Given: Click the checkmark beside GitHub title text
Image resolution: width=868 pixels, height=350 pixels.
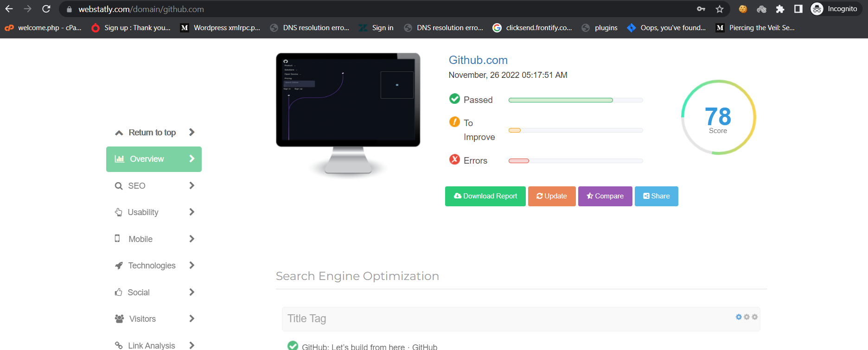Looking at the screenshot, I should pyautogui.click(x=293, y=346).
